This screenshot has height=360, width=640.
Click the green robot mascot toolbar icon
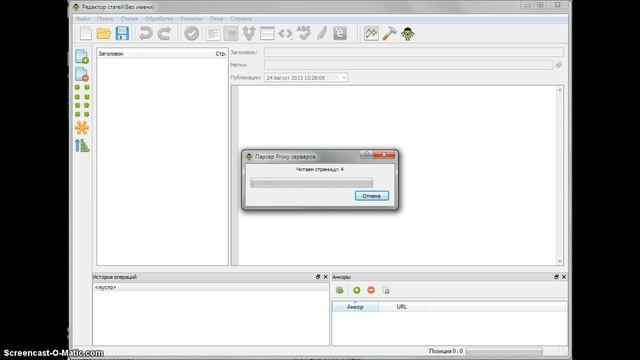coord(408,33)
